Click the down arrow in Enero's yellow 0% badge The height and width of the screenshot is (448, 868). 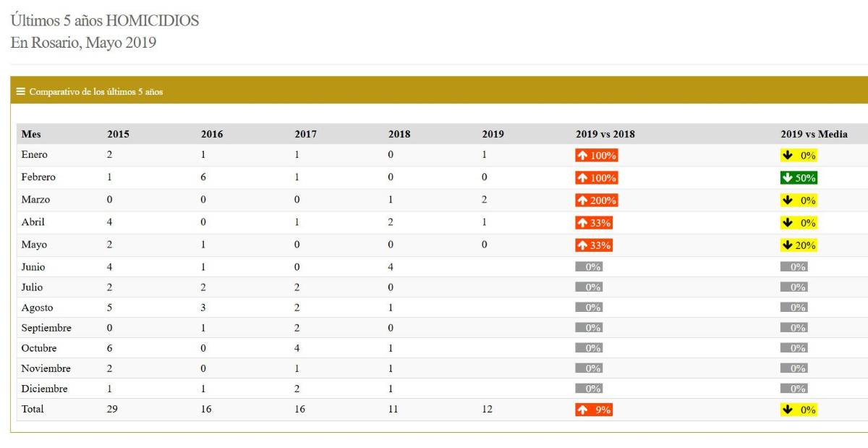click(x=787, y=156)
